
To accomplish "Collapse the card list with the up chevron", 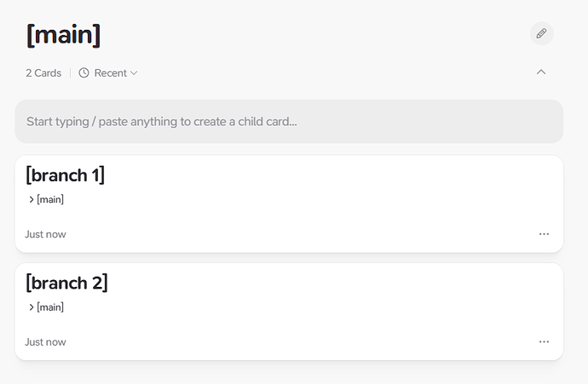I will click(x=541, y=72).
